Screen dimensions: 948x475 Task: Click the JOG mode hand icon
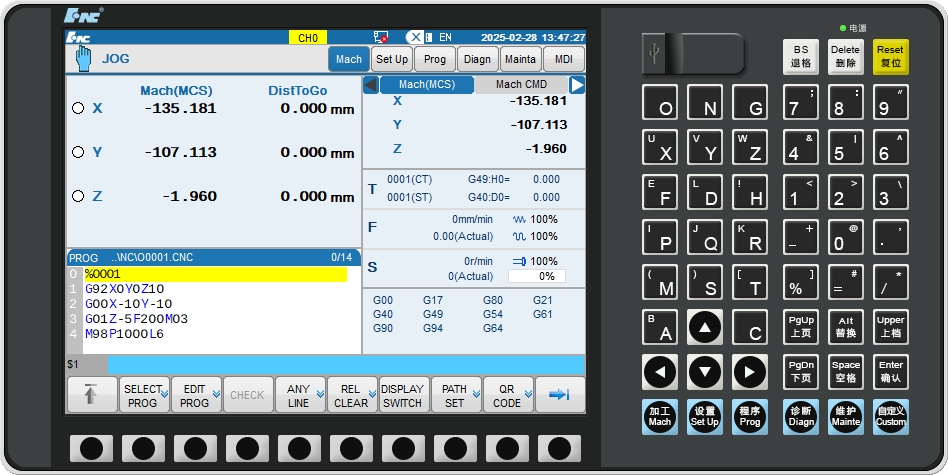[x=83, y=58]
